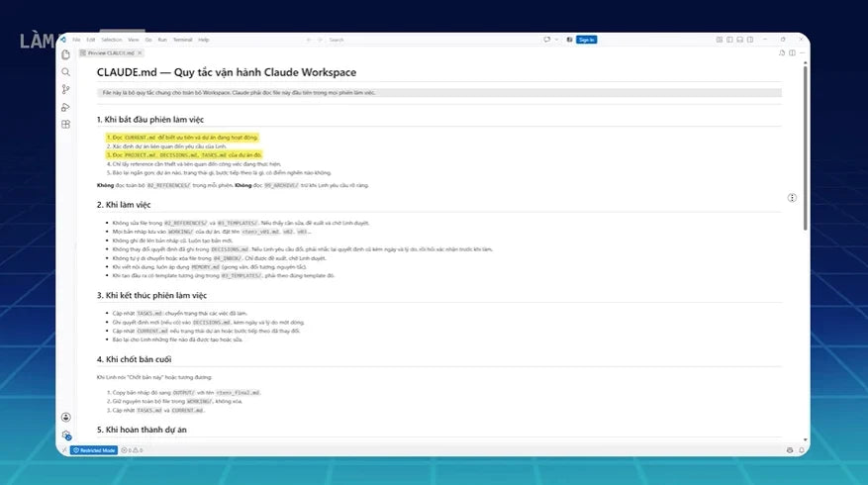Image resolution: width=868 pixels, height=485 pixels.
Task: Open the Accounts menu in the activity bar
Action: pyautogui.click(x=66, y=418)
